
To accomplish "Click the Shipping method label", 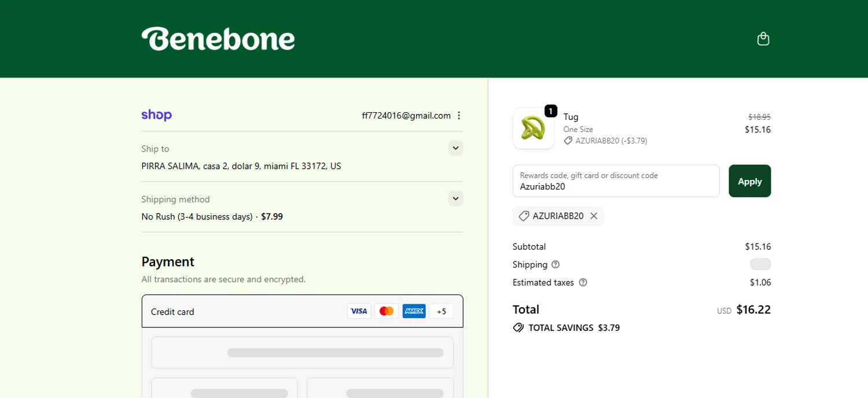I will point(175,199).
